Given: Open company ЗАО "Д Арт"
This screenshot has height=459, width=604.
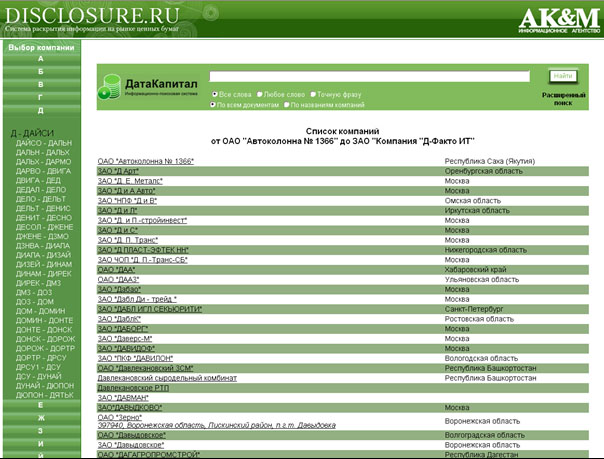Looking at the screenshot, I should click(x=118, y=171).
